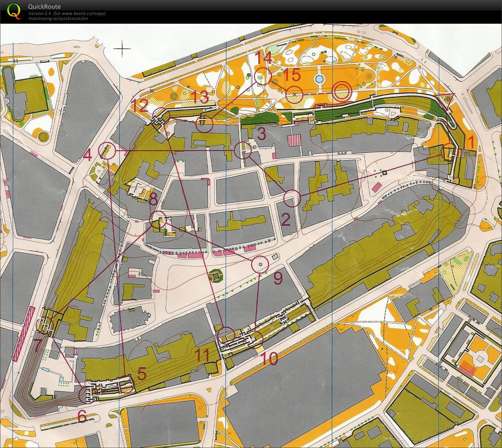Open the matstroeng.se/quickroute/en link

pyautogui.click(x=58, y=18)
